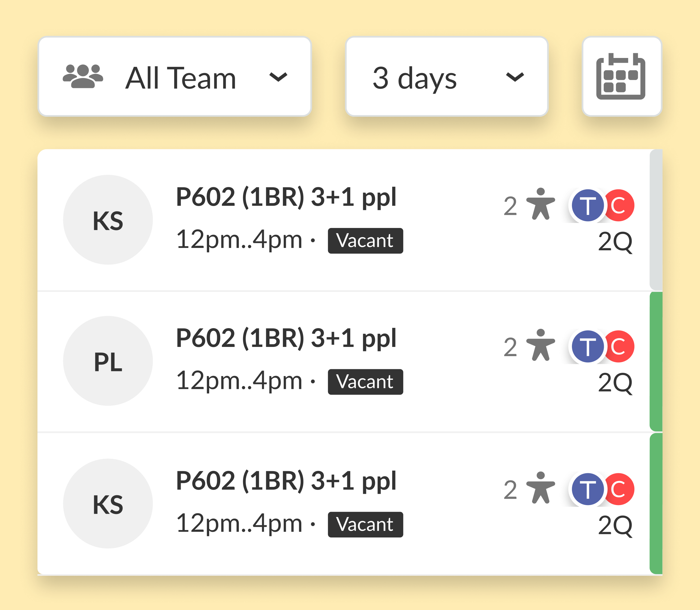Viewport: 700px width, 610px height.
Task: Click the guest person icon in the first row
Action: pyautogui.click(x=540, y=204)
